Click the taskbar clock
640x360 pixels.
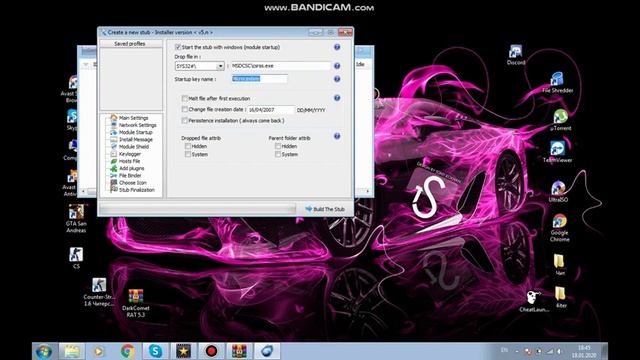pos(584,351)
